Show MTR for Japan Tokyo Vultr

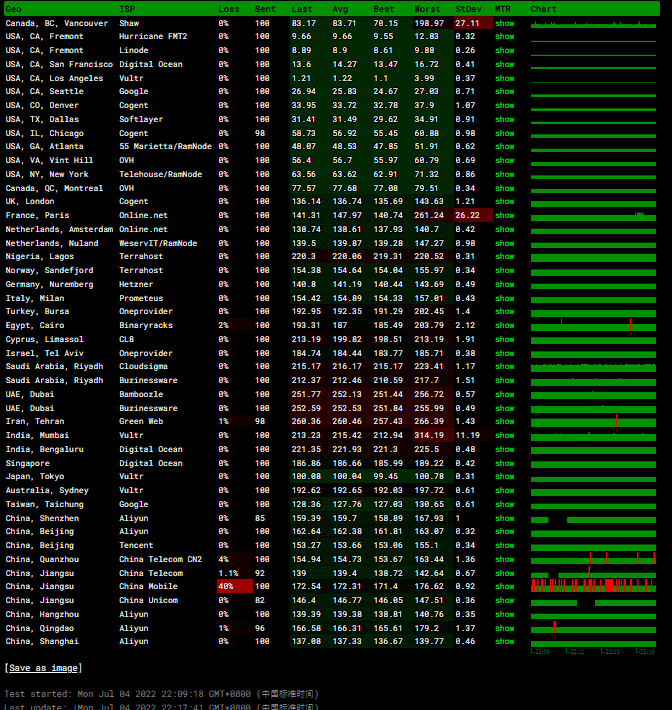tap(504, 476)
